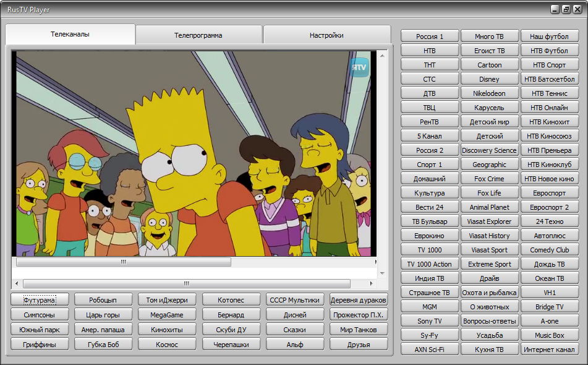The image size is (588, 365).
Task: Click the ЯTV logo in the video
Action: pos(359,67)
